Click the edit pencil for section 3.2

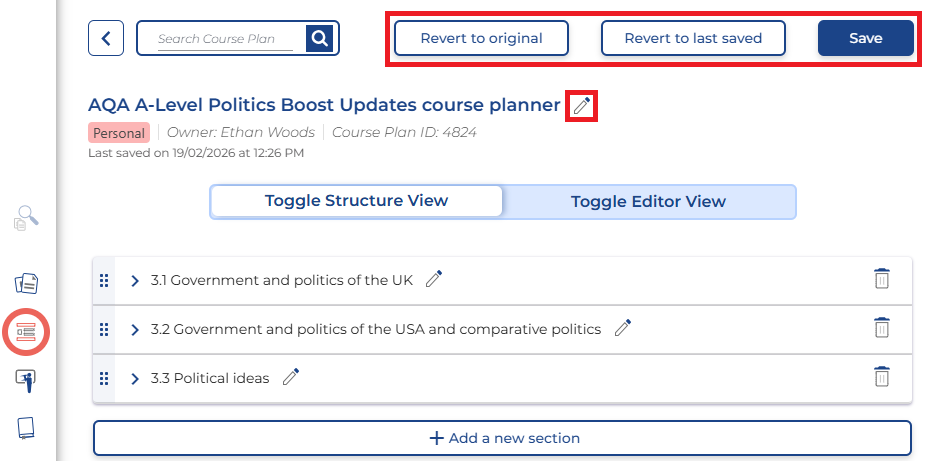(623, 328)
